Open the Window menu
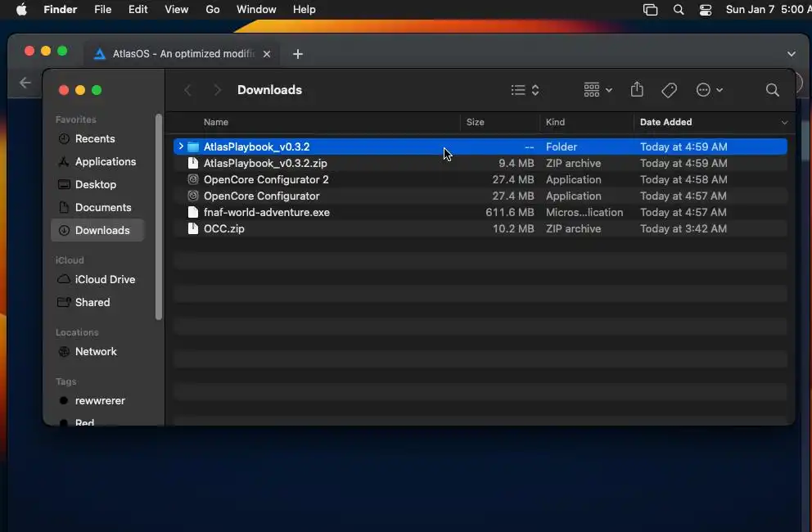Viewport: 812px width, 532px height. point(256,9)
